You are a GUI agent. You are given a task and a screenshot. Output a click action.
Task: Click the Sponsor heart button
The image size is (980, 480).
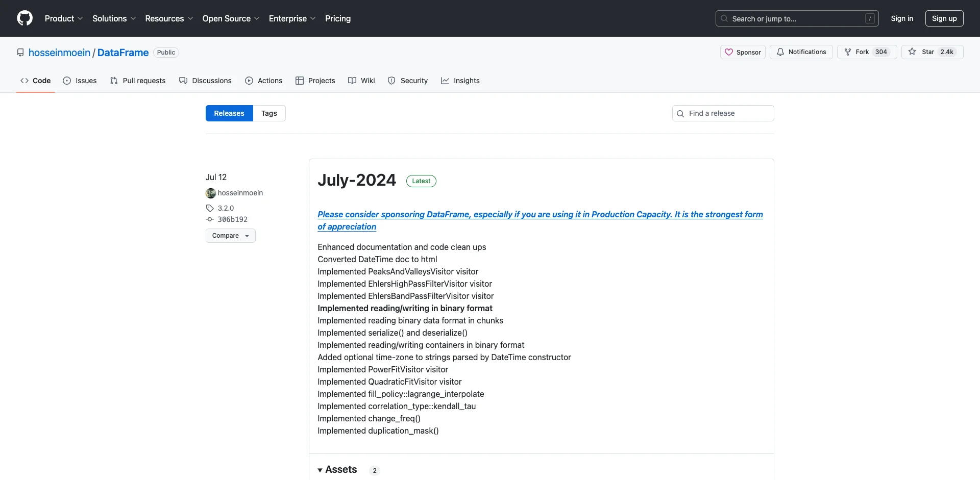[x=743, y=52]
